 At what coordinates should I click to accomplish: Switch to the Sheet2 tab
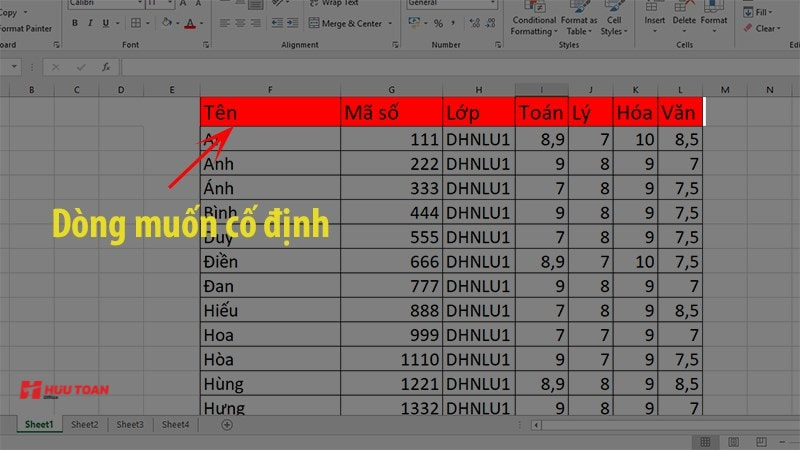pos(85,425)
